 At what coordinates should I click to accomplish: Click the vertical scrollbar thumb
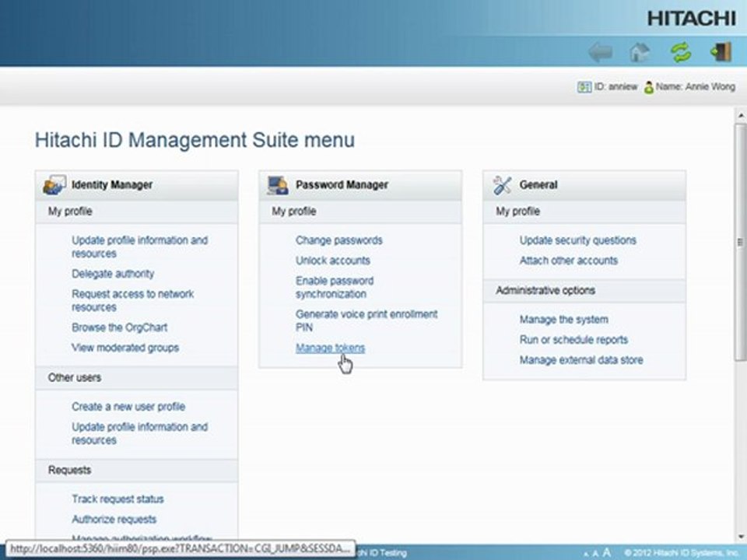pyautogui.click(x=740, y=242)
